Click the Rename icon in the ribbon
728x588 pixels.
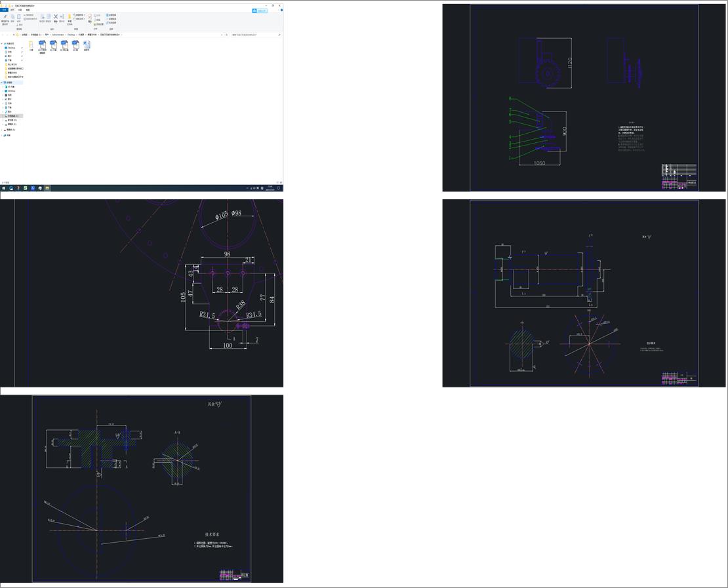click(x=62, y=17)
